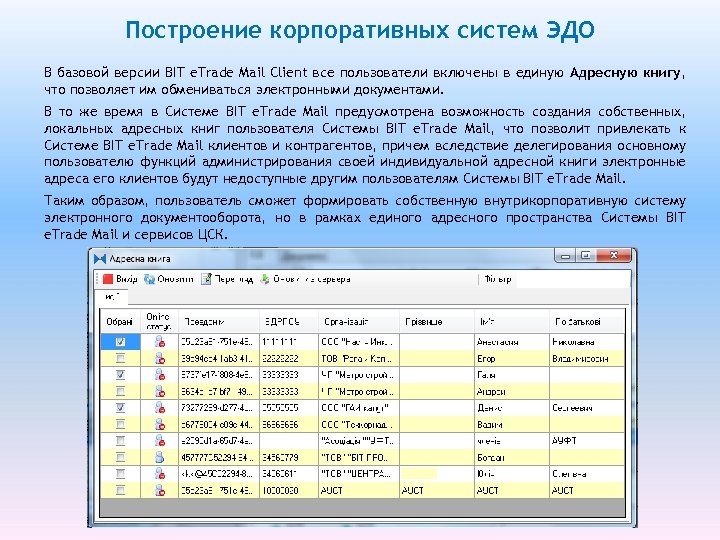This screenshot has height=540, width=720.
Task: Click online status icon in АУФТ row
Action: point(159,441)
